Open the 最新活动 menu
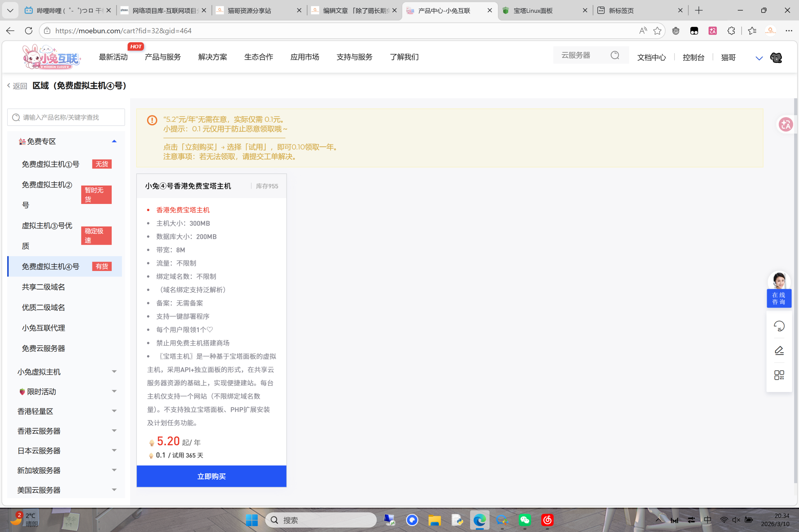 113,57
